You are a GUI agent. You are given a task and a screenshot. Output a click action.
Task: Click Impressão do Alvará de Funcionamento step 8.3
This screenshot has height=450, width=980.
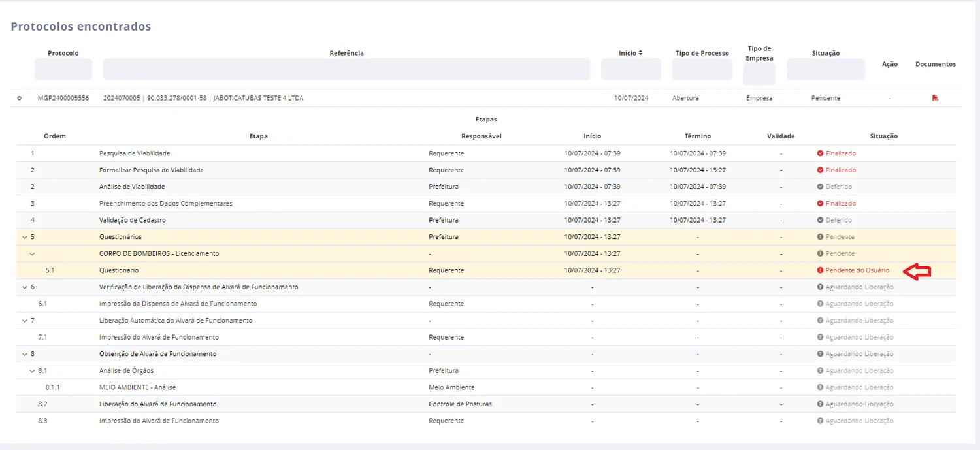pyautogui.click(x=159, y=421)
